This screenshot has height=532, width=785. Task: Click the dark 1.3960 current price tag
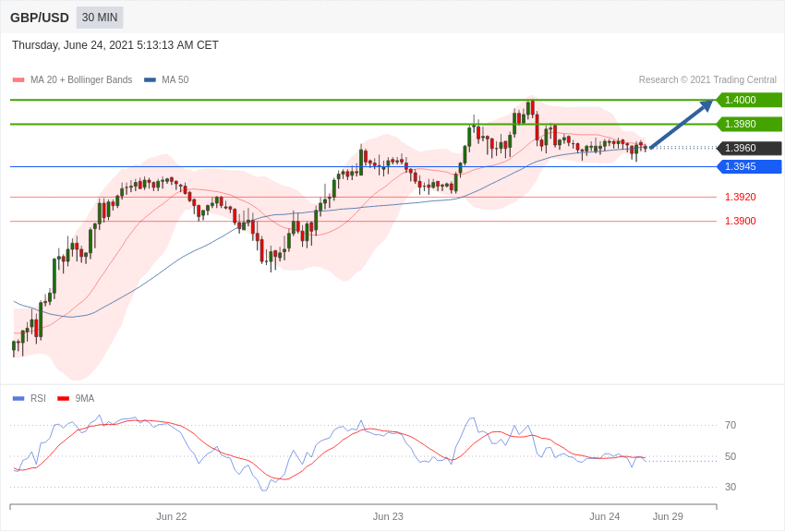click(749, 148)
